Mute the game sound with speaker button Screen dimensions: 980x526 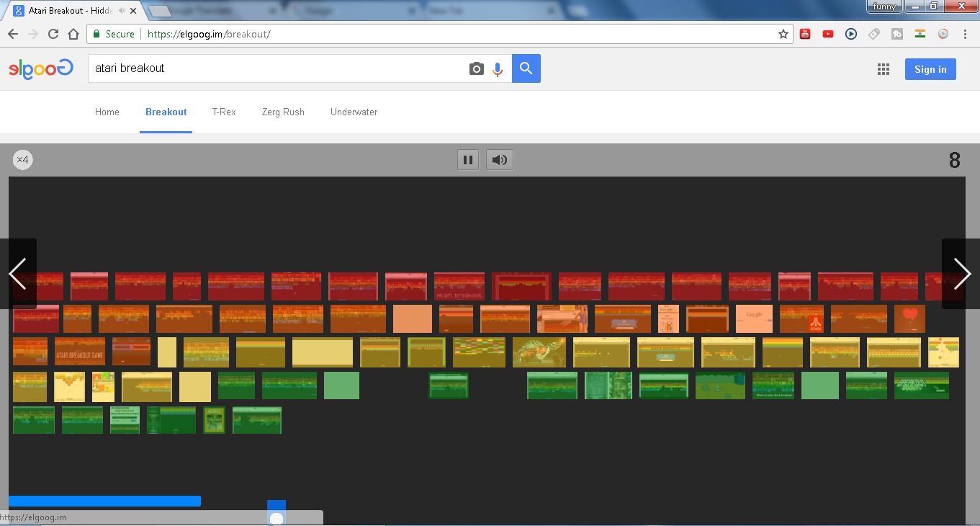point(499,160)
